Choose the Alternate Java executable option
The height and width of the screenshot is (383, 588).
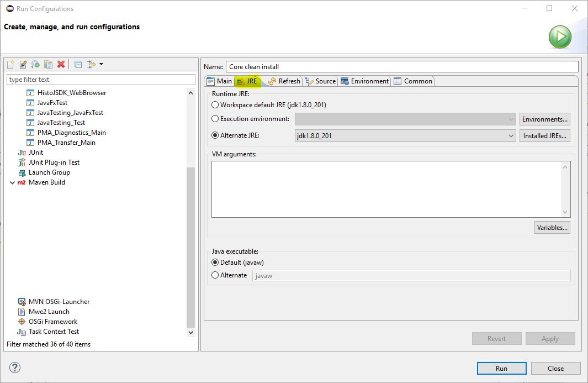(215, 275)
